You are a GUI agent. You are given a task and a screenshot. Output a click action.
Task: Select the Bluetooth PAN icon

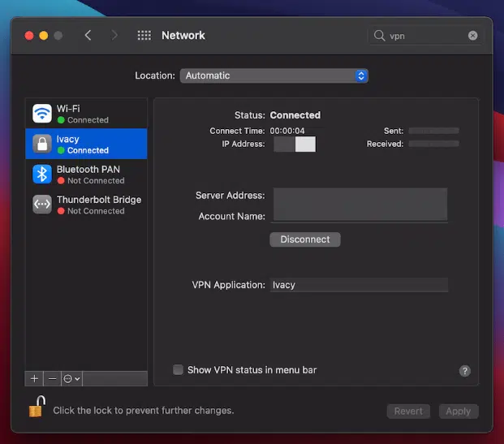pos(42,174)
